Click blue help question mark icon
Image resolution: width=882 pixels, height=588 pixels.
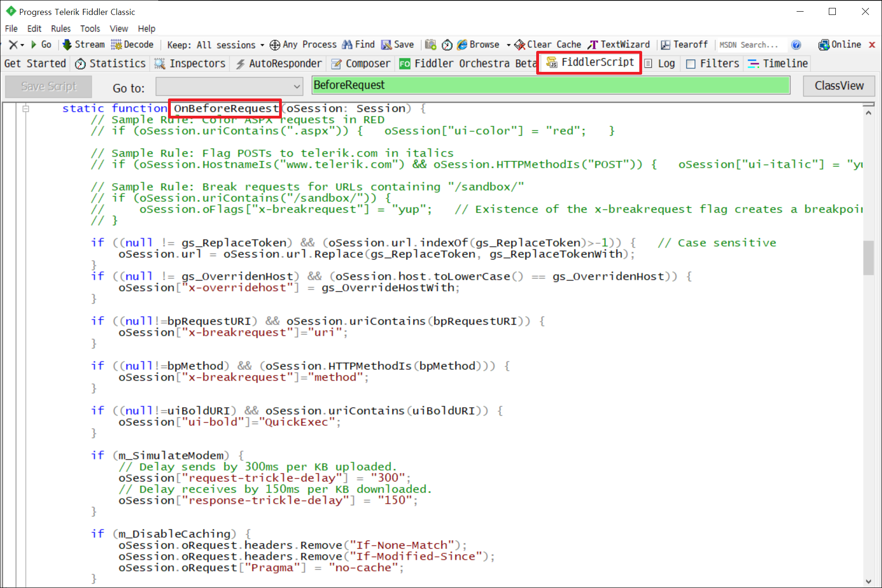pyautogui.click(x=796, y=45)
